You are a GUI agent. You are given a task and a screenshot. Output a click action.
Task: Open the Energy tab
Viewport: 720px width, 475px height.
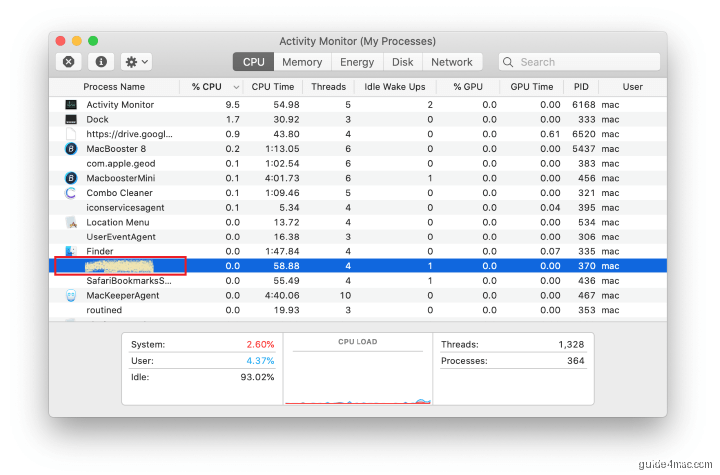tap(357, 62)
